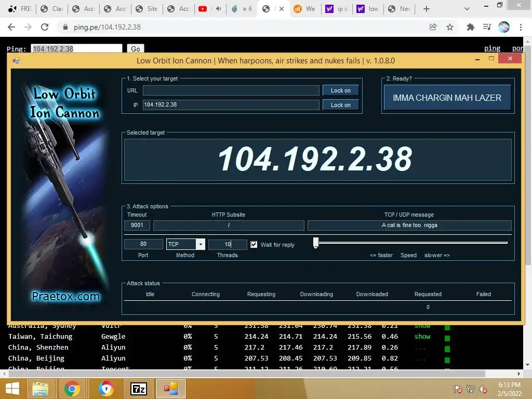Click the URL target input field
Image resolution: width=532 pixels, height=399 pixels.
click(x=231, y=90)
